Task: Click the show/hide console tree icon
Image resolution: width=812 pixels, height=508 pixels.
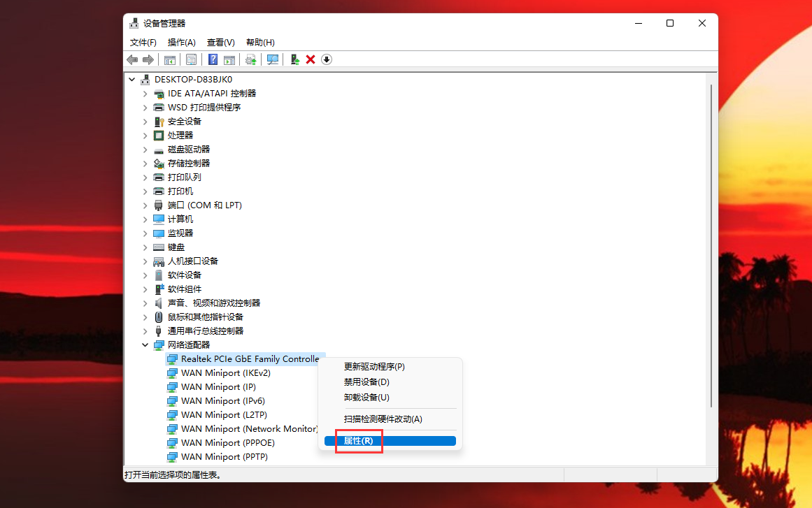Action: tap(169, 59)
